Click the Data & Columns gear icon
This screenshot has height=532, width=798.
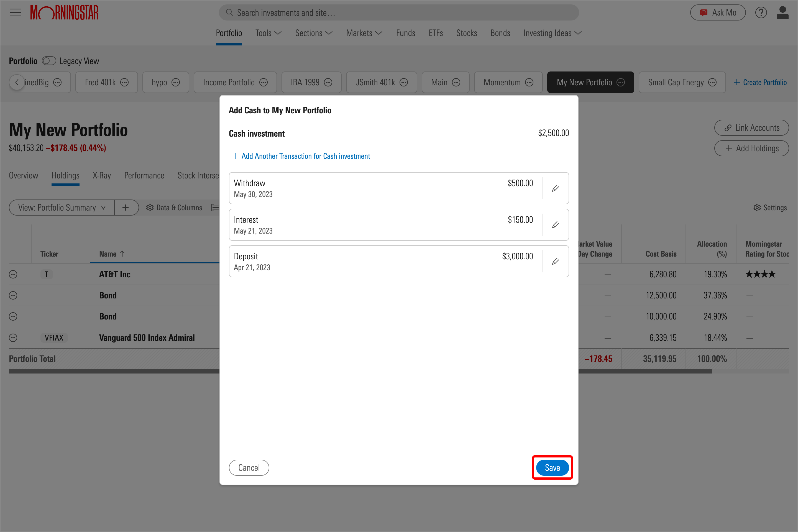150,208
